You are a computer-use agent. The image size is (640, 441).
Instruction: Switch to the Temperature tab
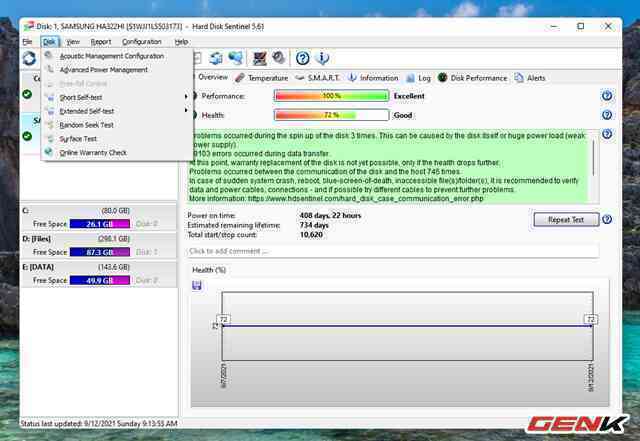(x=262, y=78)
